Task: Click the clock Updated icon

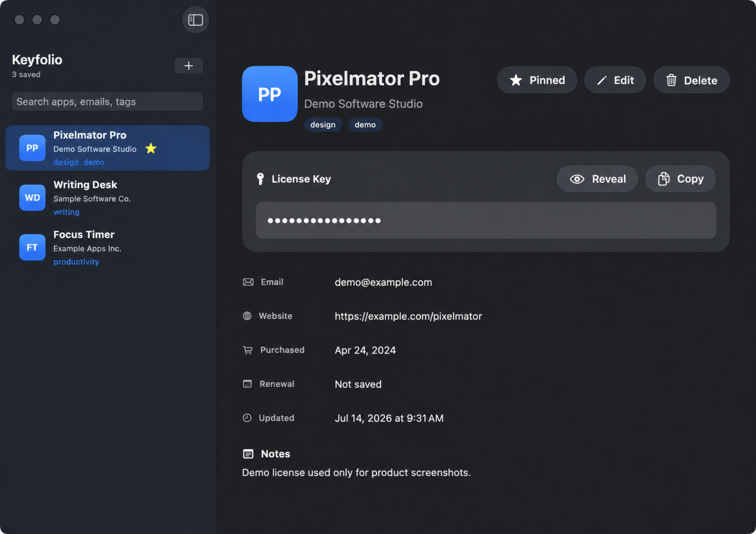Action: click(247, 418)
